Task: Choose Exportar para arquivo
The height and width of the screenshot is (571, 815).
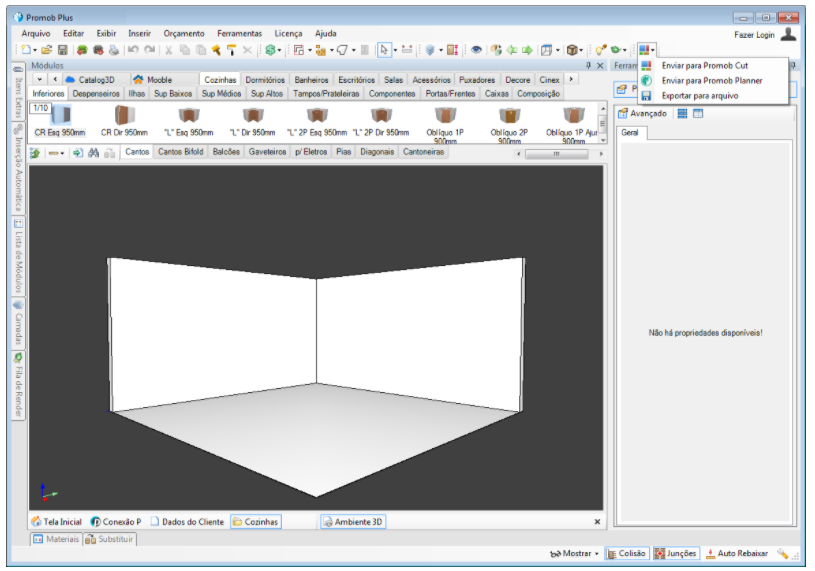Action: click(x=712, y=96)
